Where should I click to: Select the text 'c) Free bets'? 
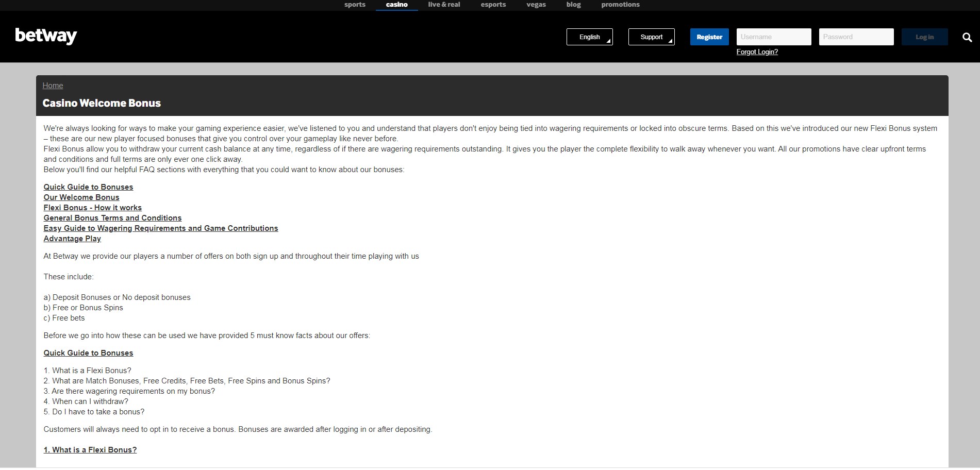(64, 318)
